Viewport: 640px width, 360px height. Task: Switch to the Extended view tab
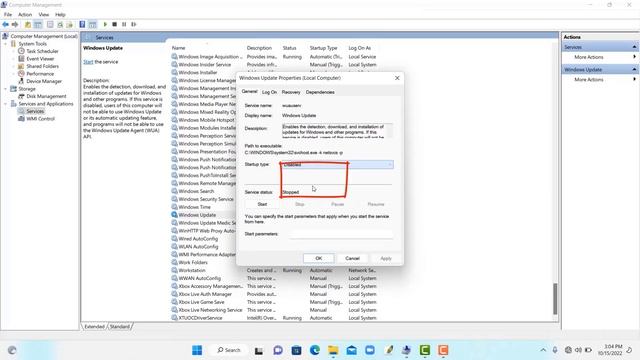[x=95, y=327]
